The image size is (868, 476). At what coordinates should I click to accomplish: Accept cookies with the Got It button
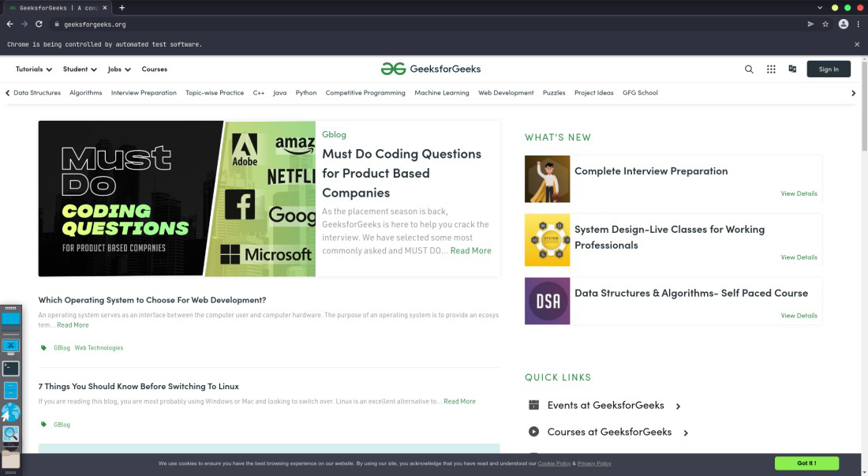[x=806, y=463]
